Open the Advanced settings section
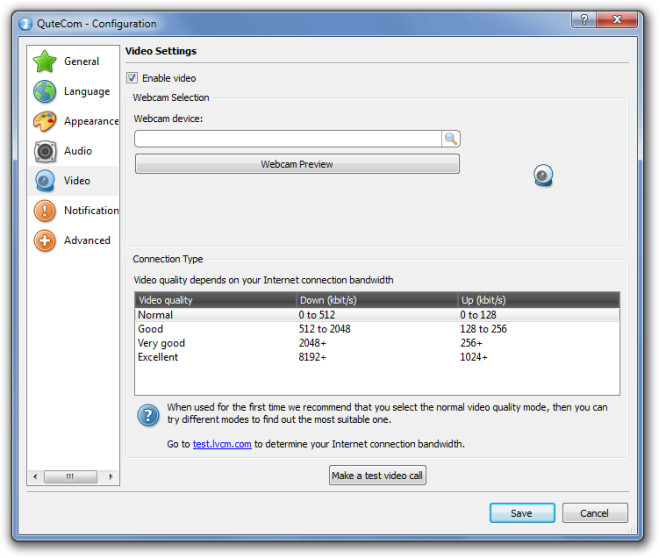 click(74, 240)
